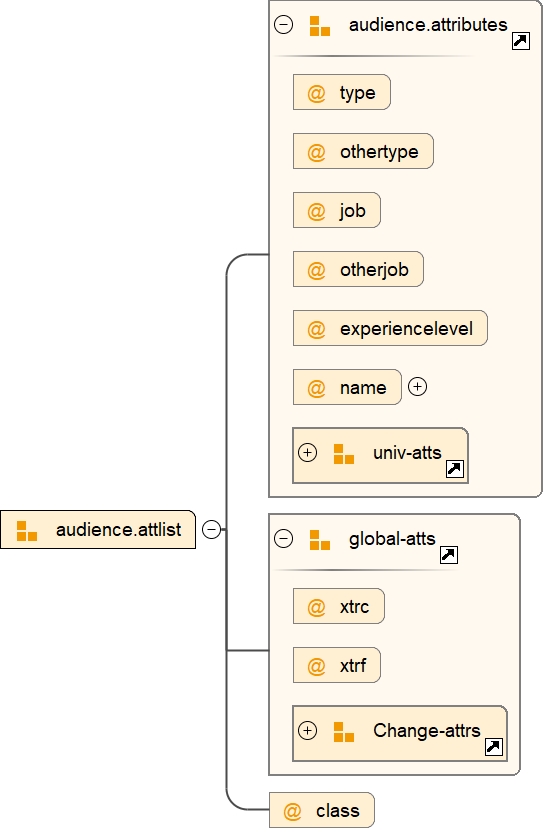Click the @ icon of xtrc attribute

316,607
